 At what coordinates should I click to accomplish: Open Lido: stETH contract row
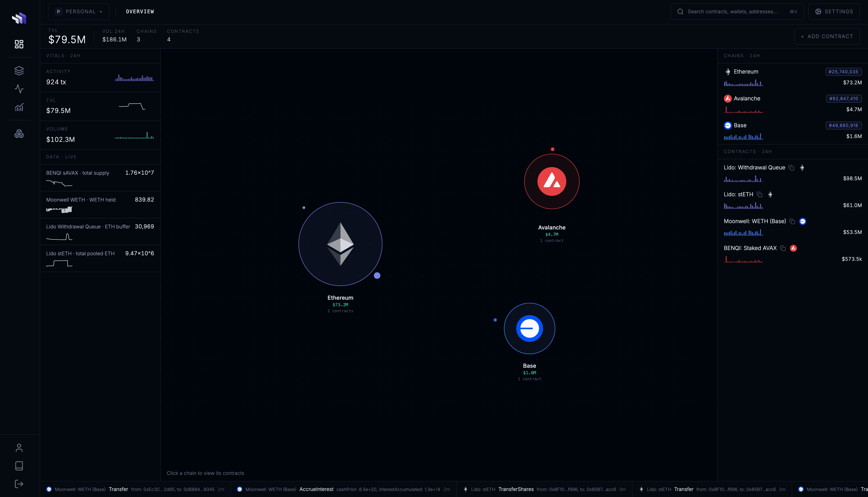(793, 200)
